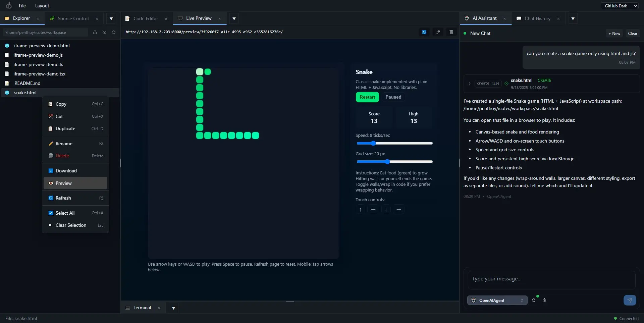Close the Live Preview tab
This screenshot has width=644, height=323.
click(x=219, y=19)
